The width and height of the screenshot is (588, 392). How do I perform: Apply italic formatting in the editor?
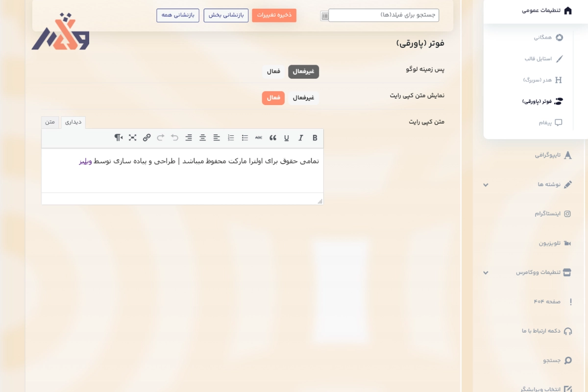coord(301,138)
